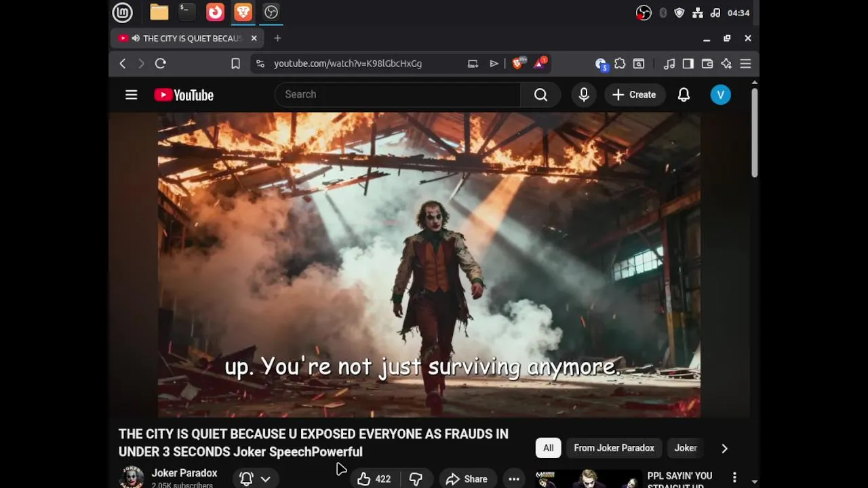Open the Create menu

634,95
